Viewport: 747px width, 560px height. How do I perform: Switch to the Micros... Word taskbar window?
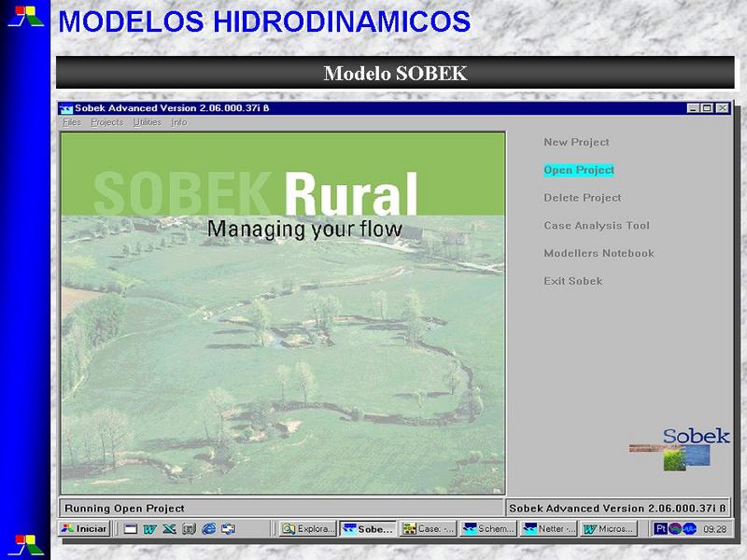tap(609, 528)
